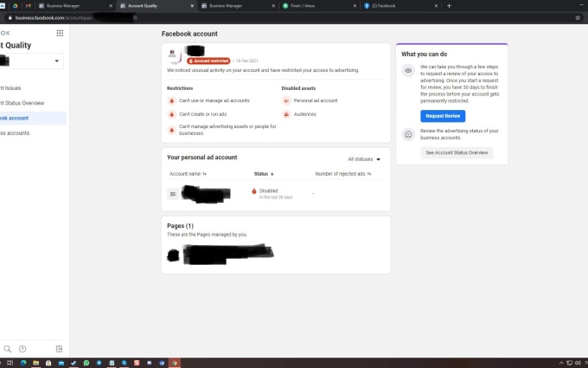Switch to Business Manager tab beside Gmail

coord(76,6)
